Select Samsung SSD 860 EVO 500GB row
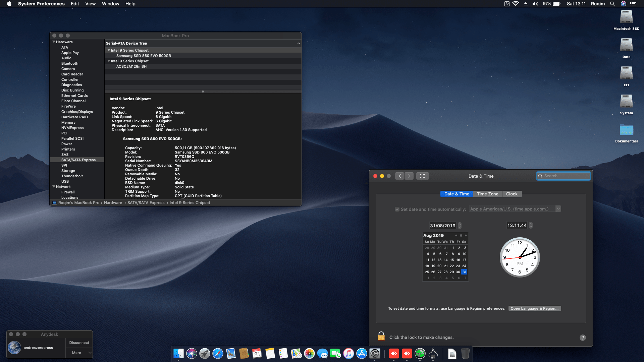644x362 pixels. [203, 56]
